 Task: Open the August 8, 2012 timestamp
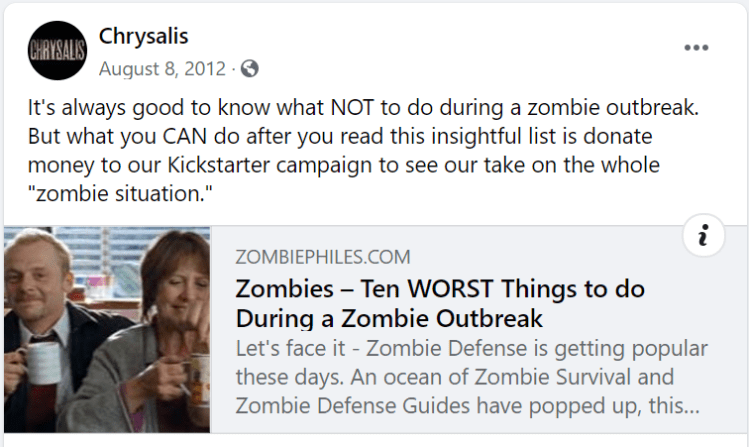[163, 69]
